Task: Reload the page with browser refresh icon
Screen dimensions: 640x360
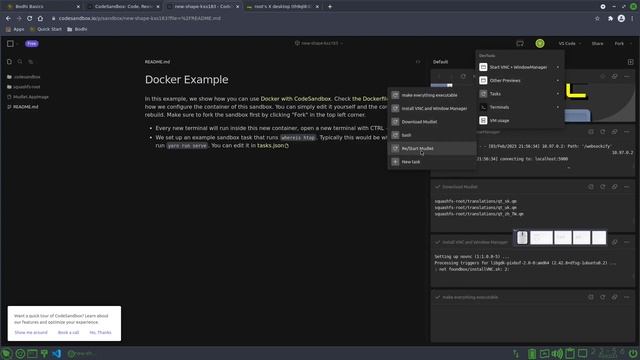Action: click(x=29, y=18)
